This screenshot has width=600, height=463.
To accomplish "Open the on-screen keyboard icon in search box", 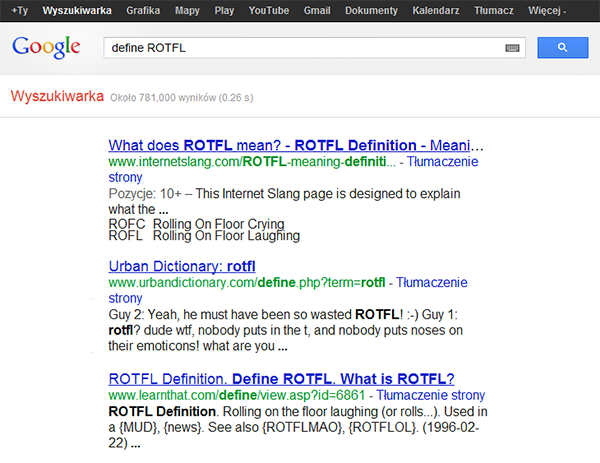I will point(512,48).
